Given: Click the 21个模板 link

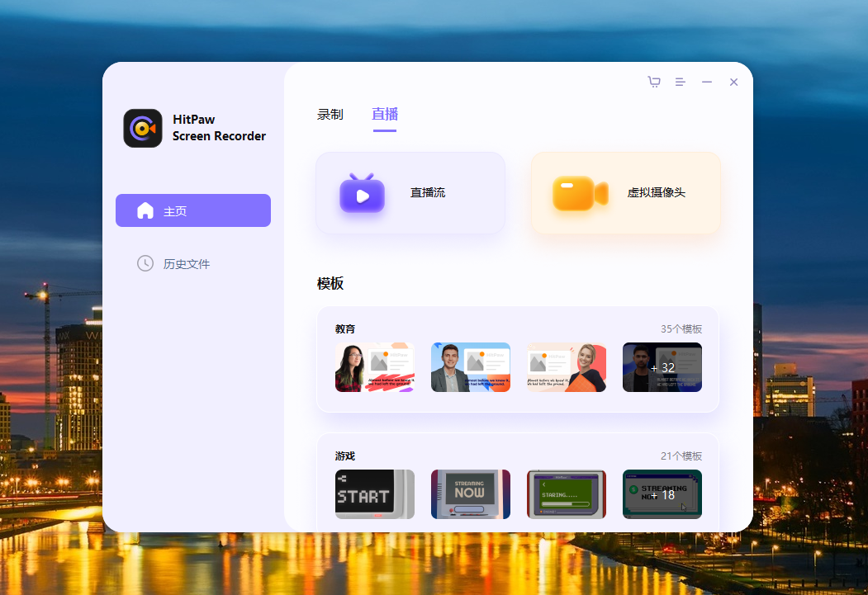Looking at the screenshot, I should tap(681, 456).
